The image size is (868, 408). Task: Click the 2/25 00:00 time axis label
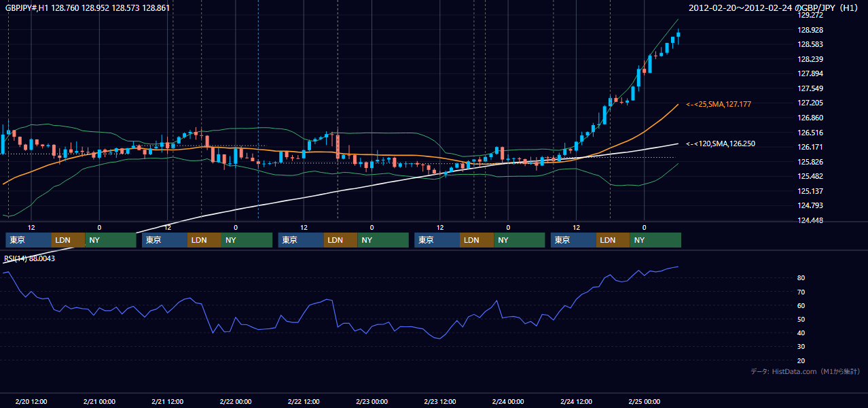pos(644,401)
